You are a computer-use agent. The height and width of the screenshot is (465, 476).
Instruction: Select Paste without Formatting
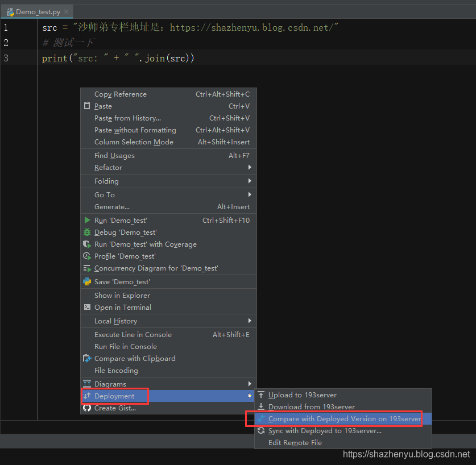[168, 130]
